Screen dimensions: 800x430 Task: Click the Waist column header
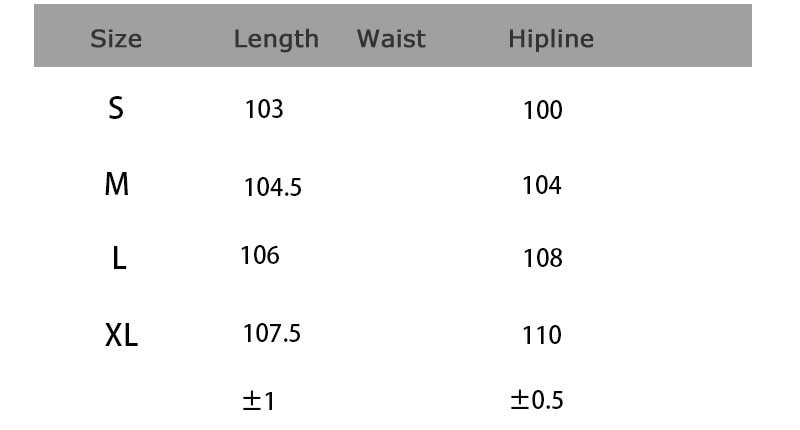click(391, 39)
